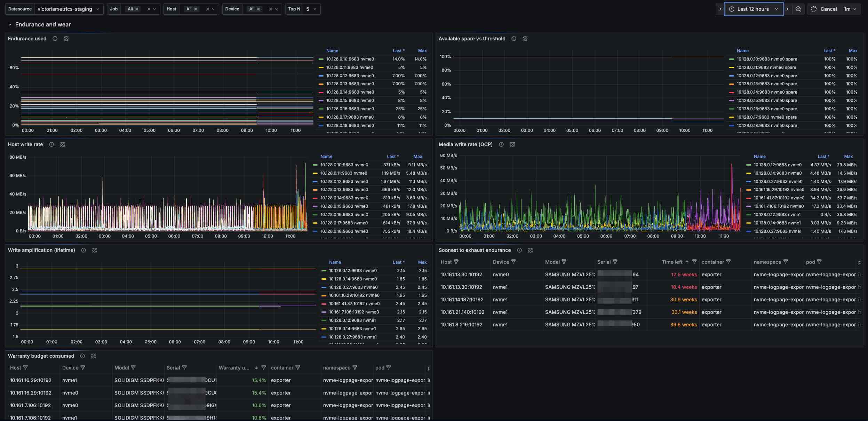Click the zoom out time range icon
This screenshot has width=868, height=421.
[798, 9]
